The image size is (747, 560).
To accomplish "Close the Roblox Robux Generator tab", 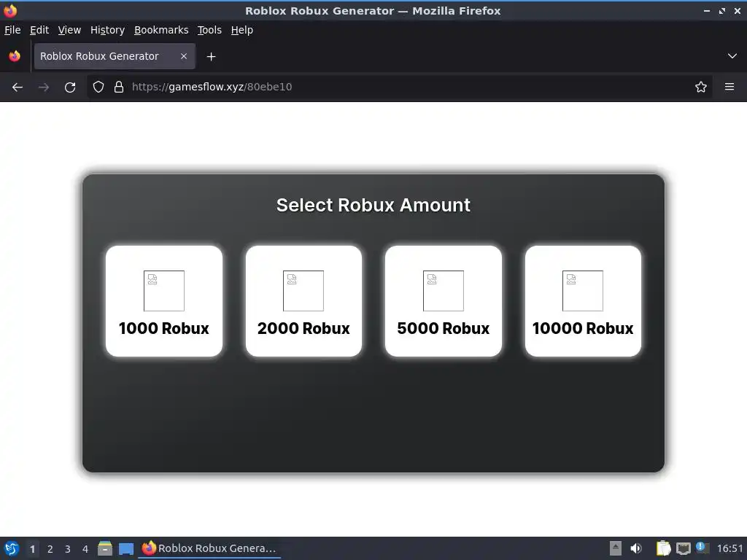I will point(184,56).
